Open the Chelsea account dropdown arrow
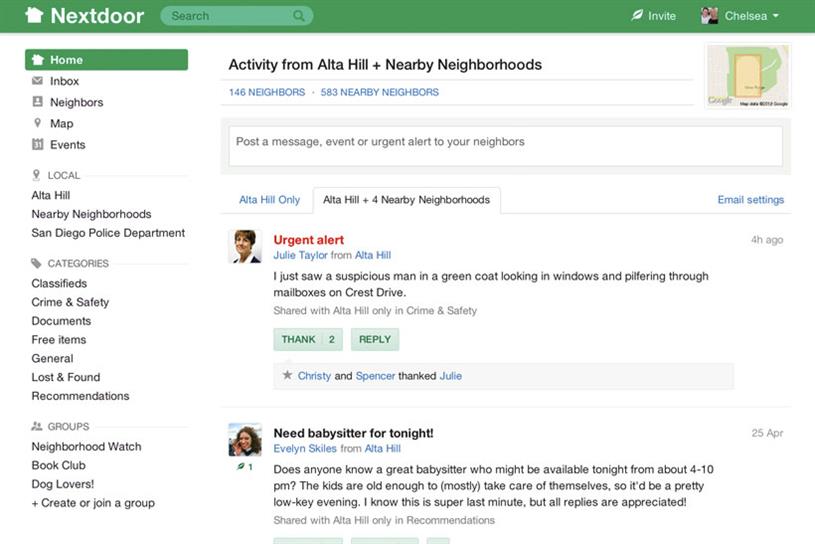Screen dimensions: 815x544 pyautogui.click(x=775, y=16)
